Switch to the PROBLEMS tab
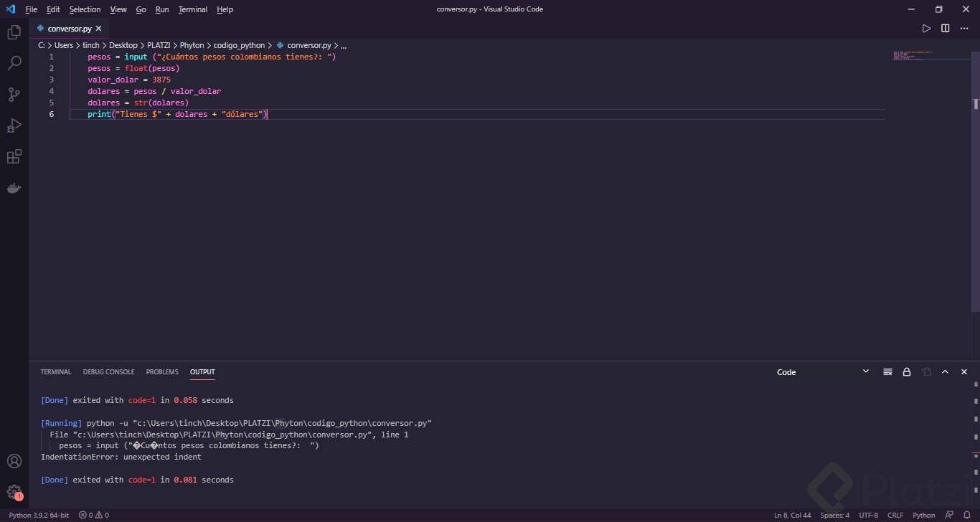The width and height of the screenshot is (980, 522). [x=162, y=372]
